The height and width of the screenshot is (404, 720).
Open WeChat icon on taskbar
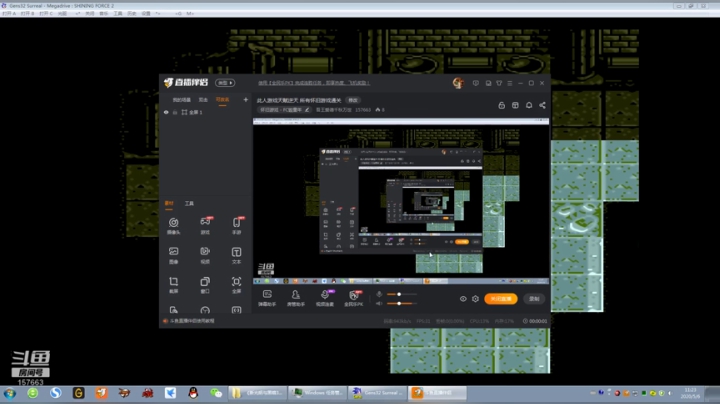point(216,393)
